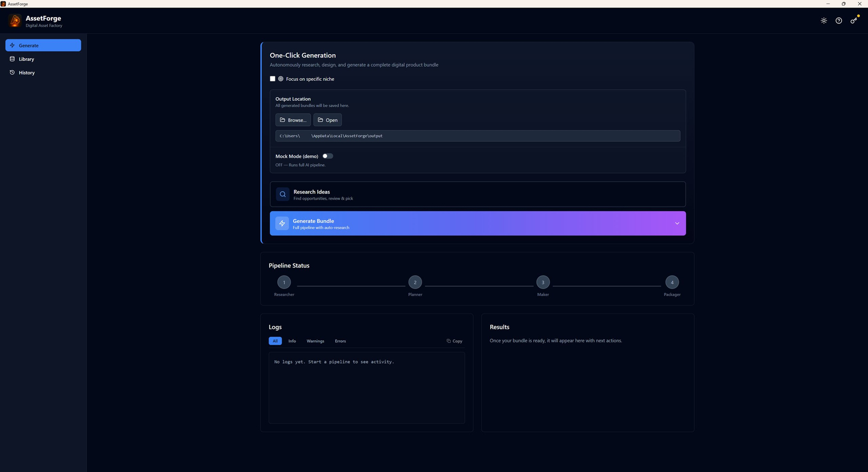Click Open output location button
This screenshot has height=472, width=868.
[327, 120]
